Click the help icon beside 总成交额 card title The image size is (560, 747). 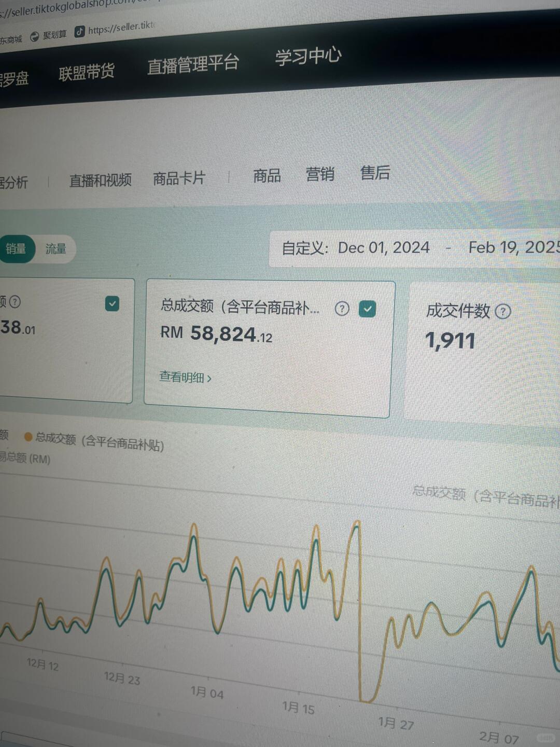click(342, 309)
